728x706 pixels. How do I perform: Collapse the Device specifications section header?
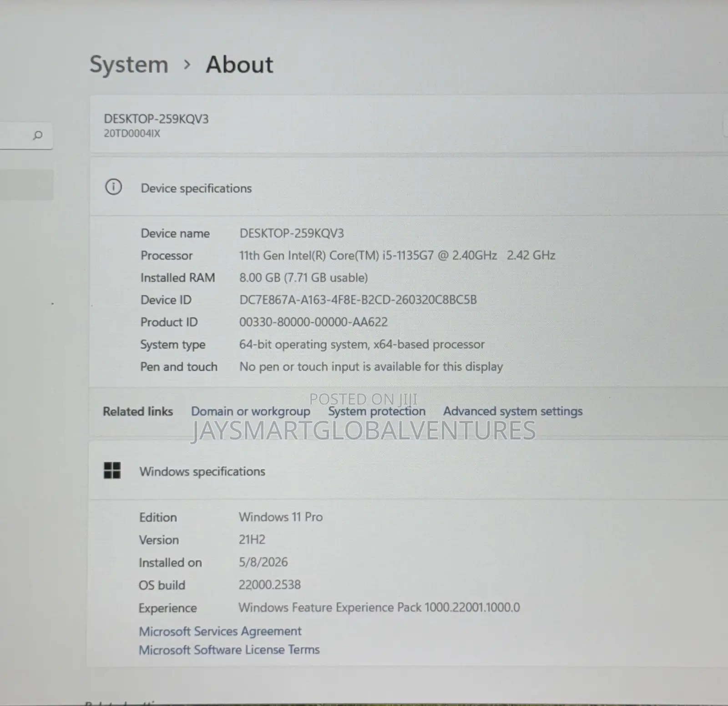pos(409,187)
